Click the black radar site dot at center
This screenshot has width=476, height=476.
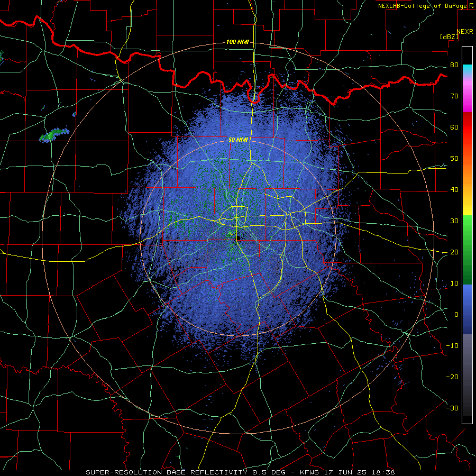click(x=239, y=238)
